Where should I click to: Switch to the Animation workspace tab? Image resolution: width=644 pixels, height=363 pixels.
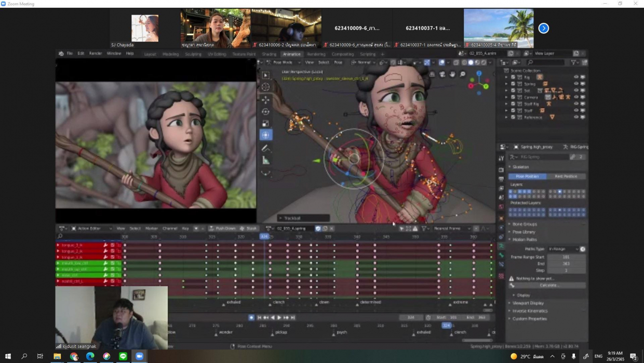click(291, 54)
